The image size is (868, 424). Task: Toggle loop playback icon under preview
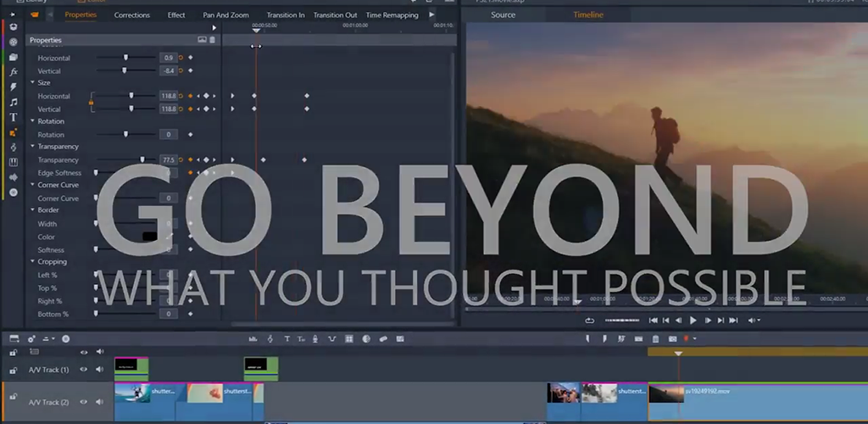(589, 321)
